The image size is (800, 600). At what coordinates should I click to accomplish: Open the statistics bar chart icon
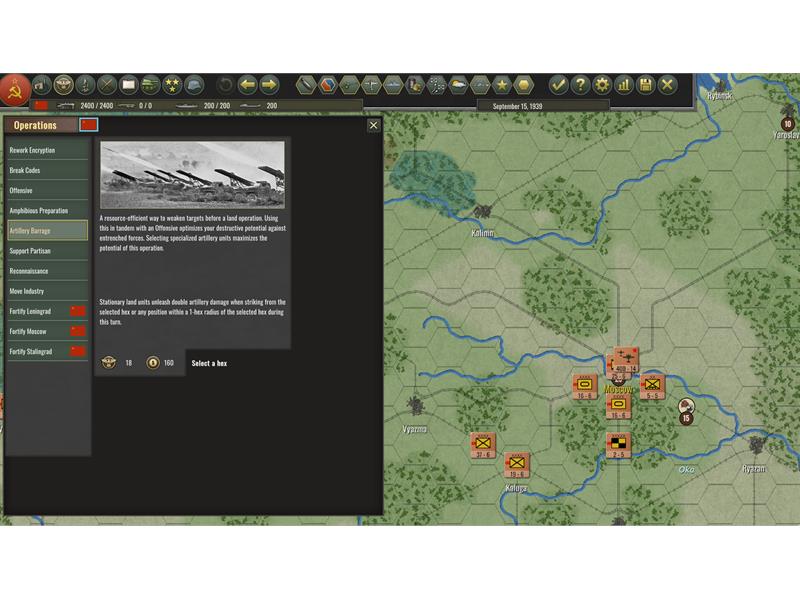click(x=624, y=85)
